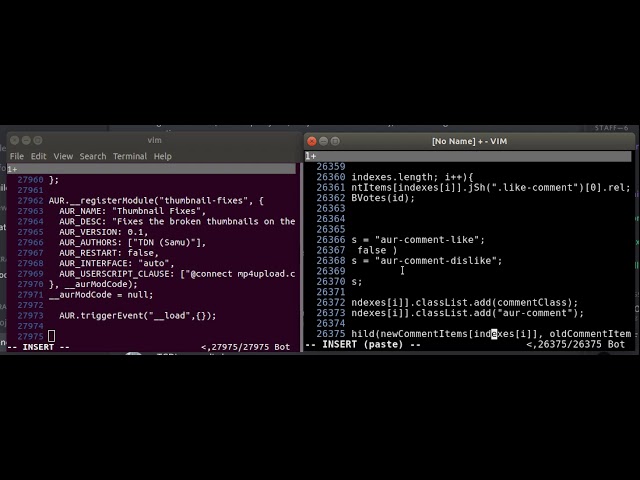Click the AUR_VERSION: 0.1 line
This screenshot has height=480, width=640.
pos(104,232)
